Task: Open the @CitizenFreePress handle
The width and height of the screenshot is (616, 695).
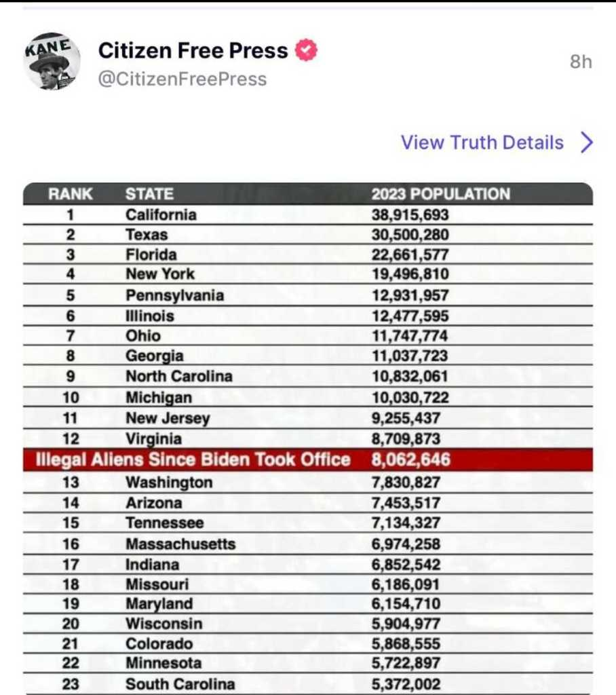Action: pyautogui.click(x=182, y=79)
